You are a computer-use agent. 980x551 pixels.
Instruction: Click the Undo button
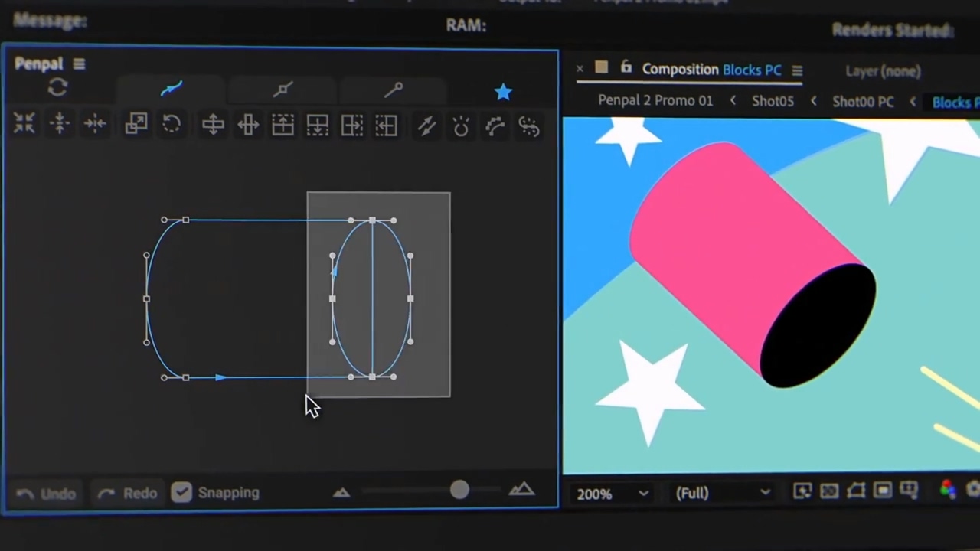pos(47,493)
